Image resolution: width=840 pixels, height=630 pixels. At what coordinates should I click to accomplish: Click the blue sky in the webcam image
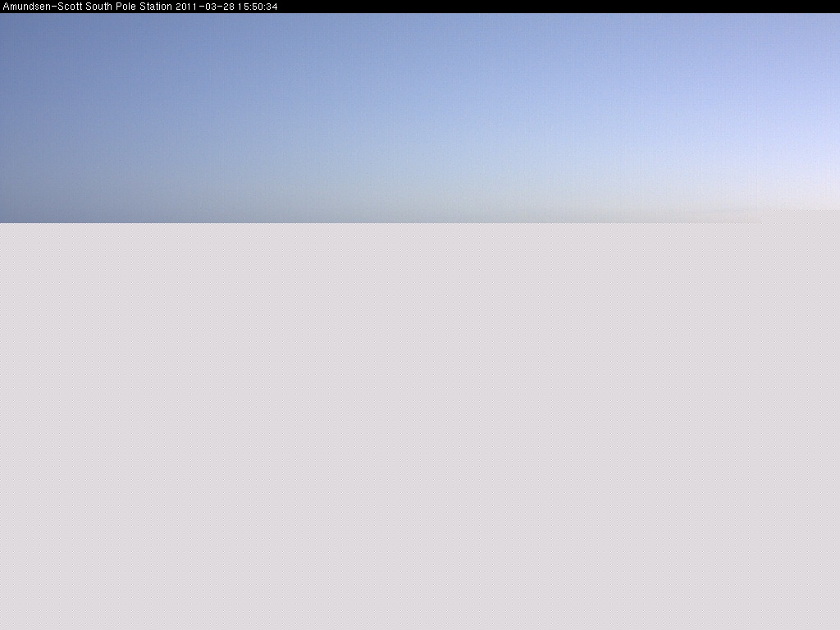pyautogui.click(x=410, y=98)
